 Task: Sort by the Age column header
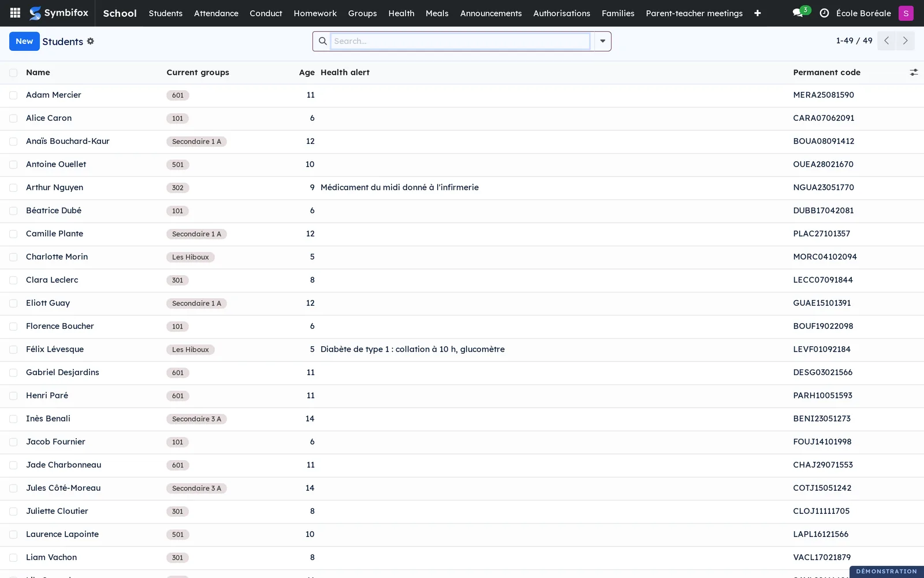(x=307, y=72)
